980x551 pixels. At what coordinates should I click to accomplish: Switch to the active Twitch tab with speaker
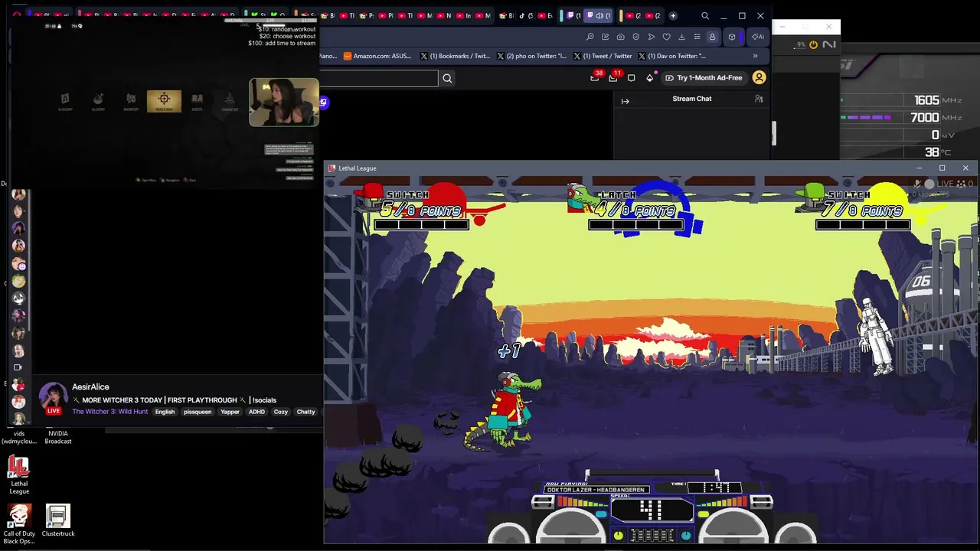pyautogui.click(x=598, y=15)
